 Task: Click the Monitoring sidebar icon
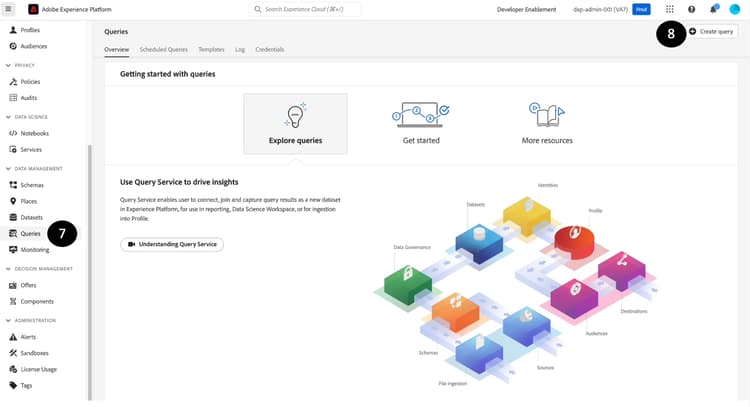[x=13, y=250]
